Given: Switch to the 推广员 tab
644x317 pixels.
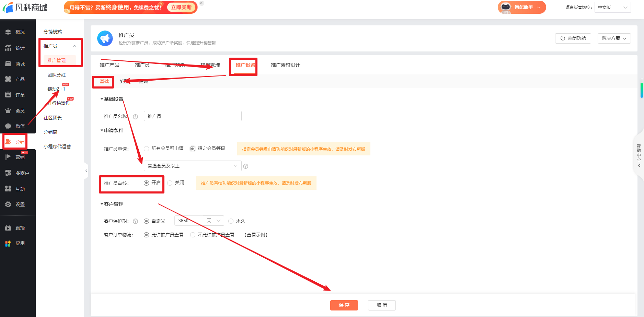Looking at the screenshot, I should point(142,65).
